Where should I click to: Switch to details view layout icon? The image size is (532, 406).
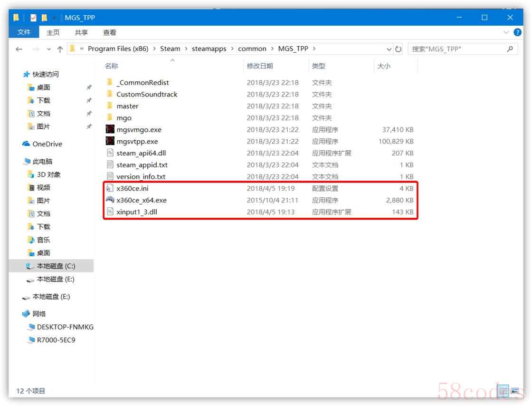(503, 391)
